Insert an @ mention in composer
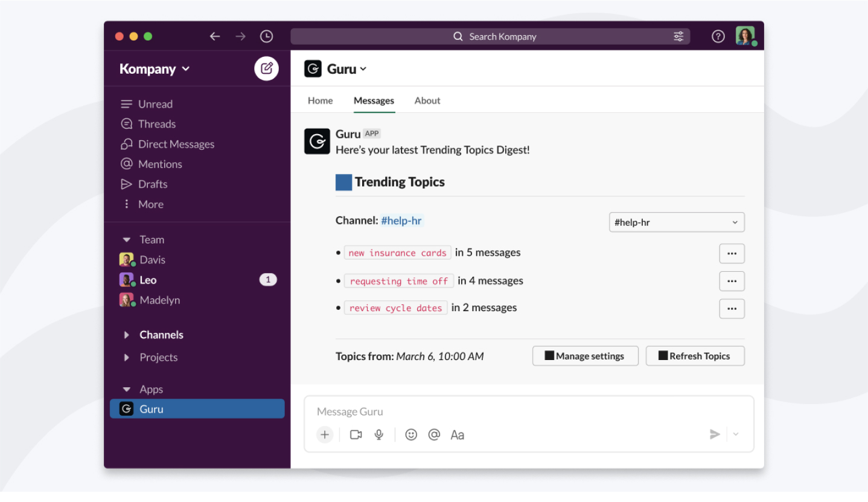Screen dimensions: 868x502 (434, 434)
